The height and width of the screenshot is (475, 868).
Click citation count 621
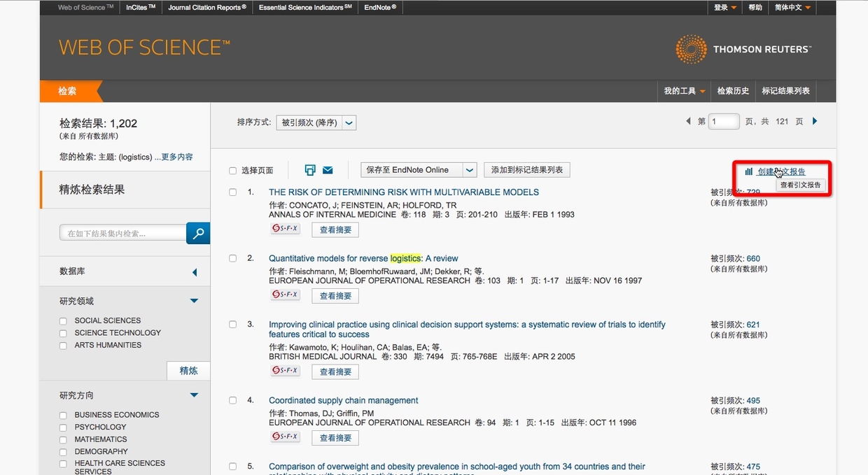click(753, 325)
